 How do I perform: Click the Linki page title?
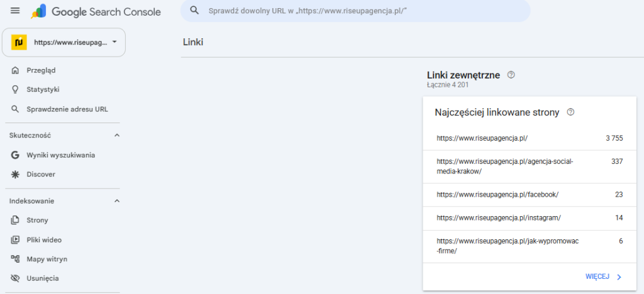click(193, 42)
